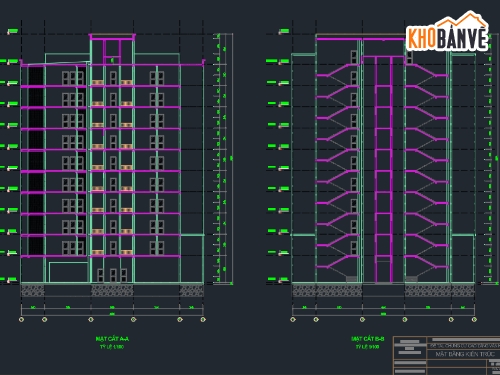Viewport: 500px width, 375px height.
Task: Click the ground floor entrance doors in section A-A
Action: tap(112, 275)
